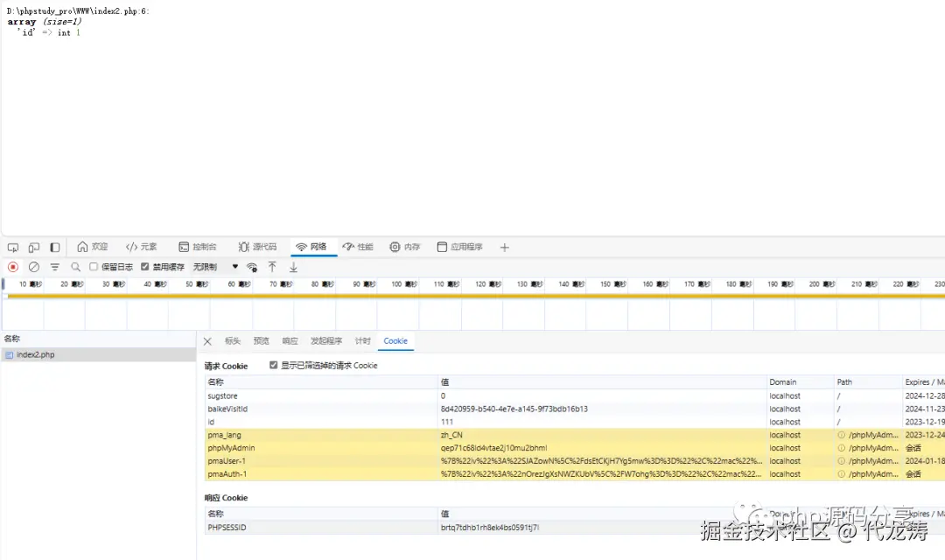The image size is (945, 560).
Task: Open the 控制台 (Console) tab
Action: pos(197,247)
